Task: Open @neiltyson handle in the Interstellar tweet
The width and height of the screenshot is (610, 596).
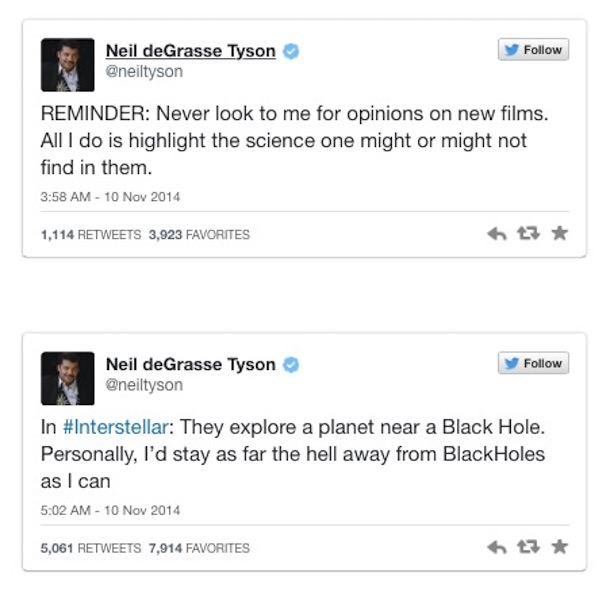Action: click(x=144, y=385)
